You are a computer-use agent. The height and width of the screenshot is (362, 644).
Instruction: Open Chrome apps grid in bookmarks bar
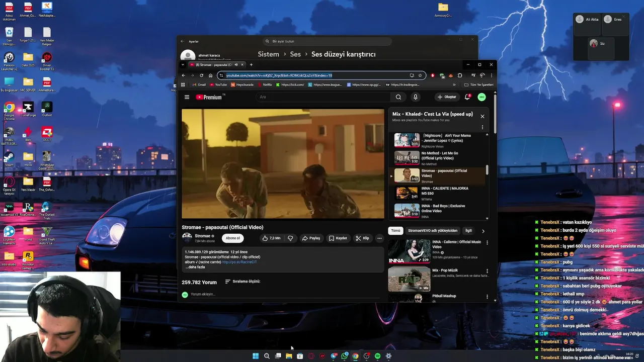tap(183, 84)
